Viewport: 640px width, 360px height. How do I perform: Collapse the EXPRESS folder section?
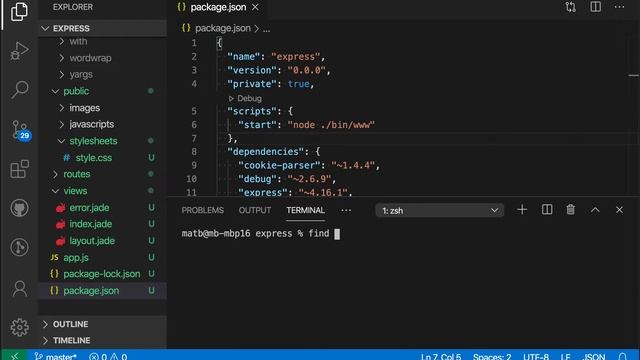coord(102,28)
